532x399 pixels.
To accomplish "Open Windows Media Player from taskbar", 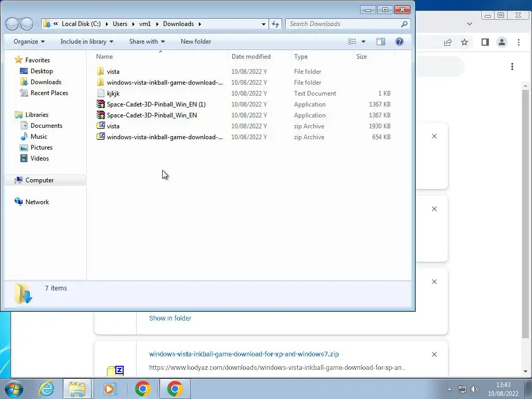I will click(110, 389).
